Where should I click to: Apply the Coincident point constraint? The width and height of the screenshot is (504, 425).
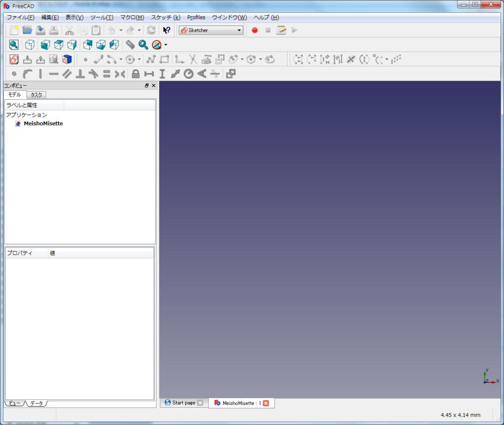coord(14,74)
